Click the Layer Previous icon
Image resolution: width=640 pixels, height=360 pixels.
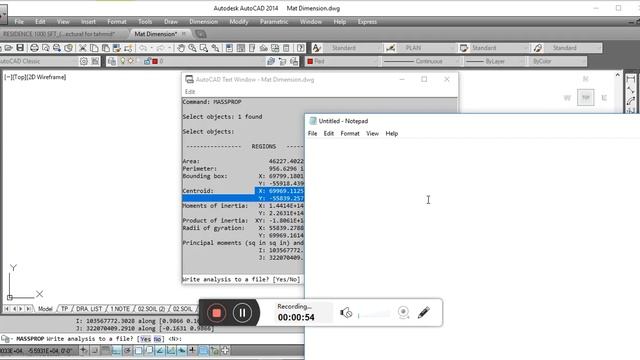pyautogui.click(x=282, y=61)
